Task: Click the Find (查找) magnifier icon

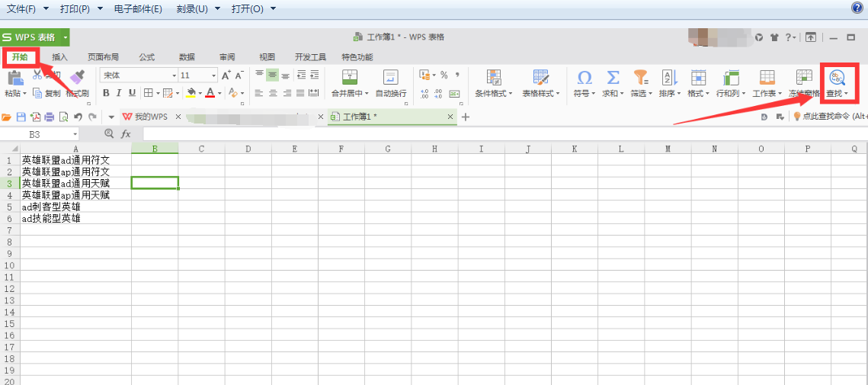Action: 838,77
